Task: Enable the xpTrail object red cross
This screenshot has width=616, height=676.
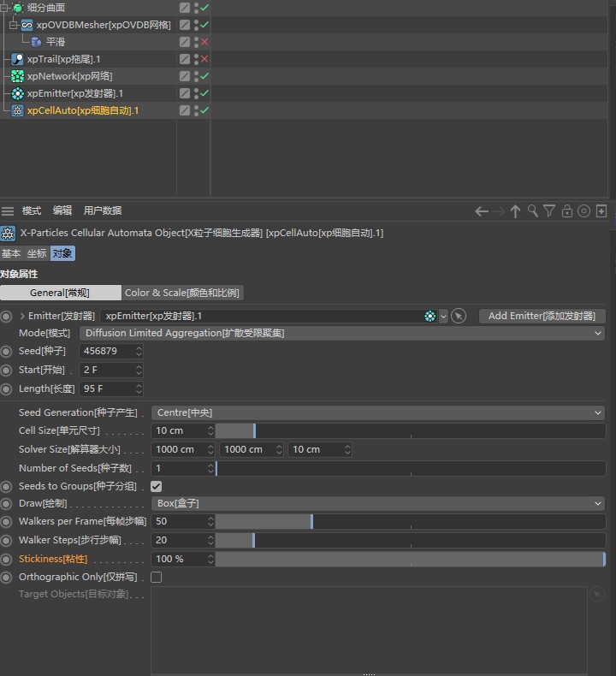Action: 204,59
